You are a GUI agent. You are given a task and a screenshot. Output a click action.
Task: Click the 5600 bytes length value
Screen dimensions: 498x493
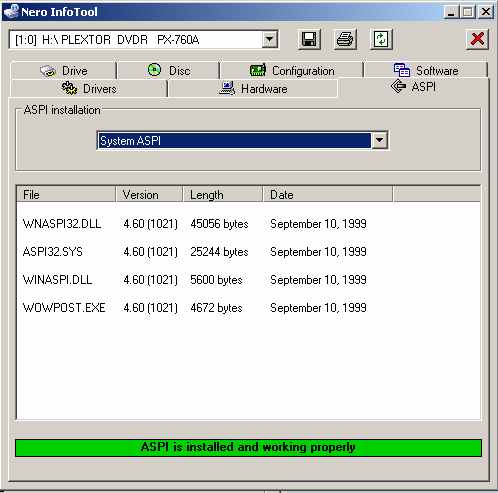tap(216, 280)
